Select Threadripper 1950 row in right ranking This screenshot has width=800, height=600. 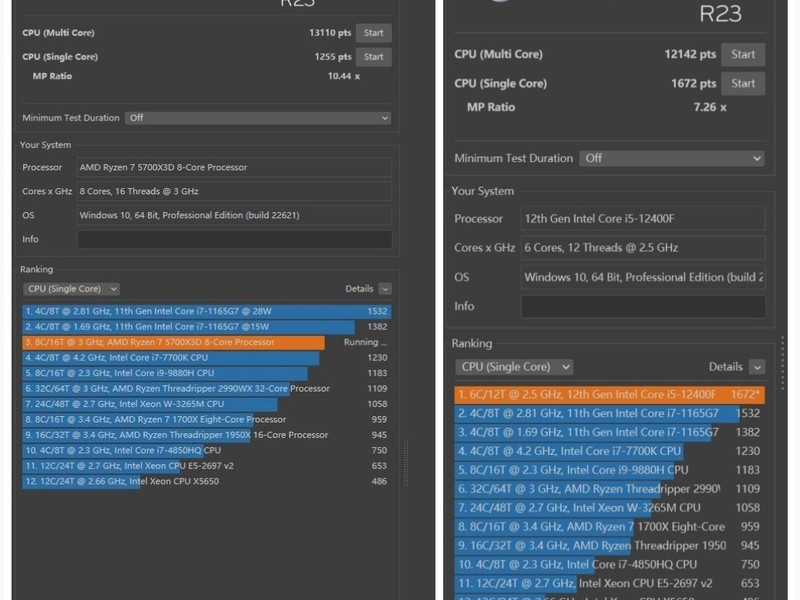click(x=610, y=545)
